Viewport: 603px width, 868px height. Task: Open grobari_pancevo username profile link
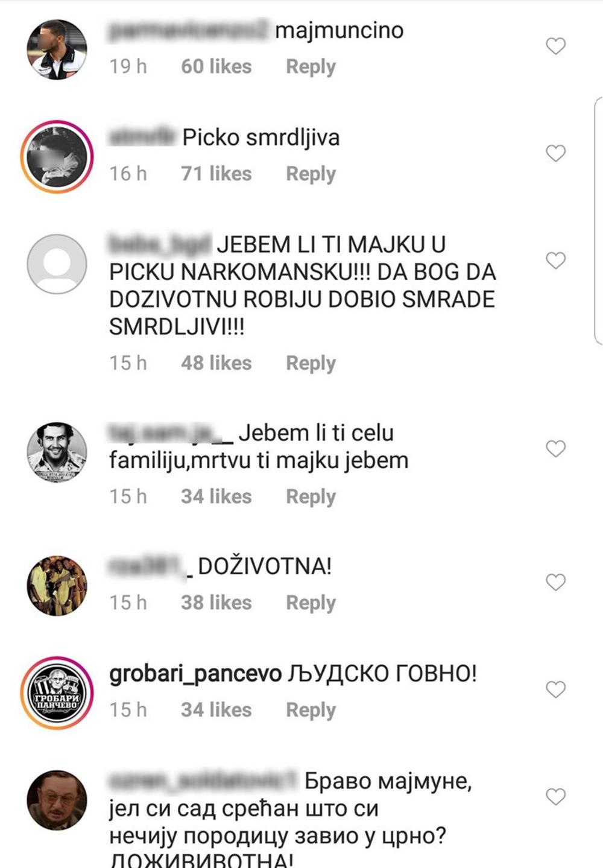(x=195, y=674)
